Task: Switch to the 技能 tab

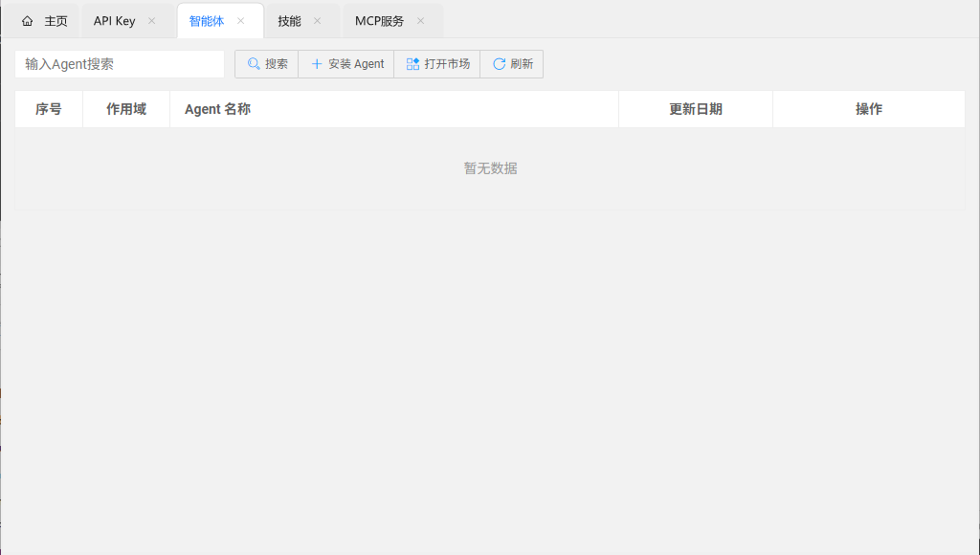Action: 289,21
